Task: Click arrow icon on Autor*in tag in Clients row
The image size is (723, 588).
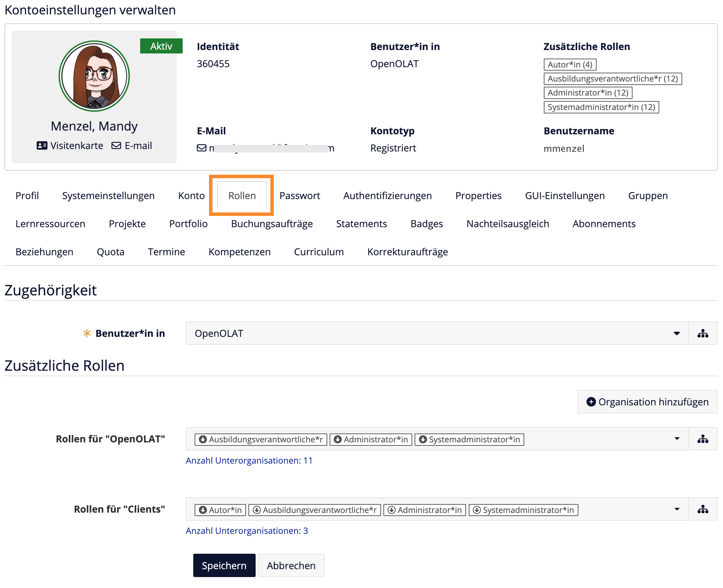Action: coord(203,510)
